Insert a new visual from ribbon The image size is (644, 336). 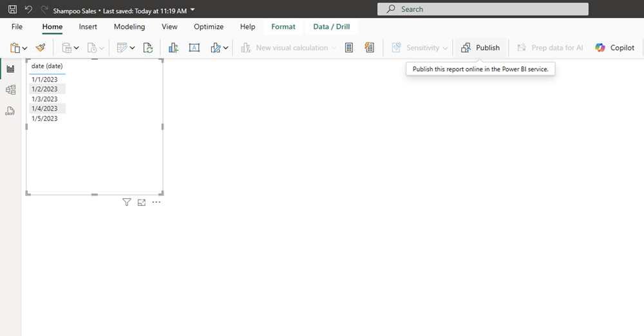pos(173,48)
